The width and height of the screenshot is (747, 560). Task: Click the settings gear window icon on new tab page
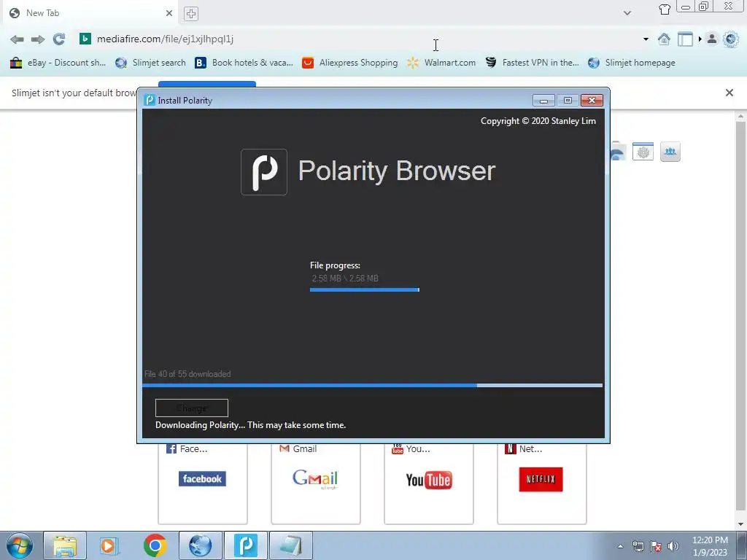coord(643,152)
